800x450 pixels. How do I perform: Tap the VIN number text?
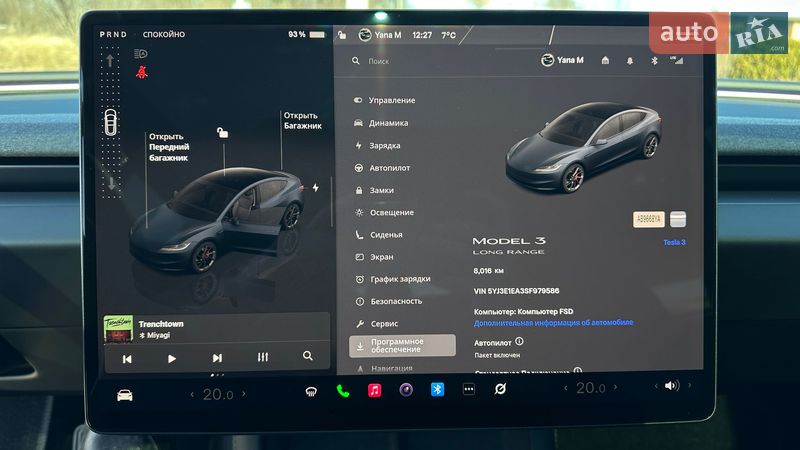pos(516,291)
